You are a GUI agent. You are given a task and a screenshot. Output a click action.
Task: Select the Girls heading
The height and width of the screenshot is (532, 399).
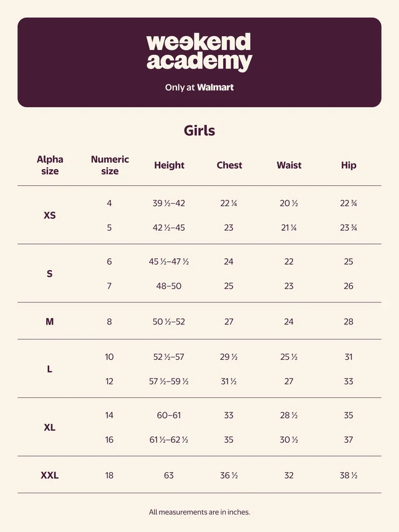point(199,130)
